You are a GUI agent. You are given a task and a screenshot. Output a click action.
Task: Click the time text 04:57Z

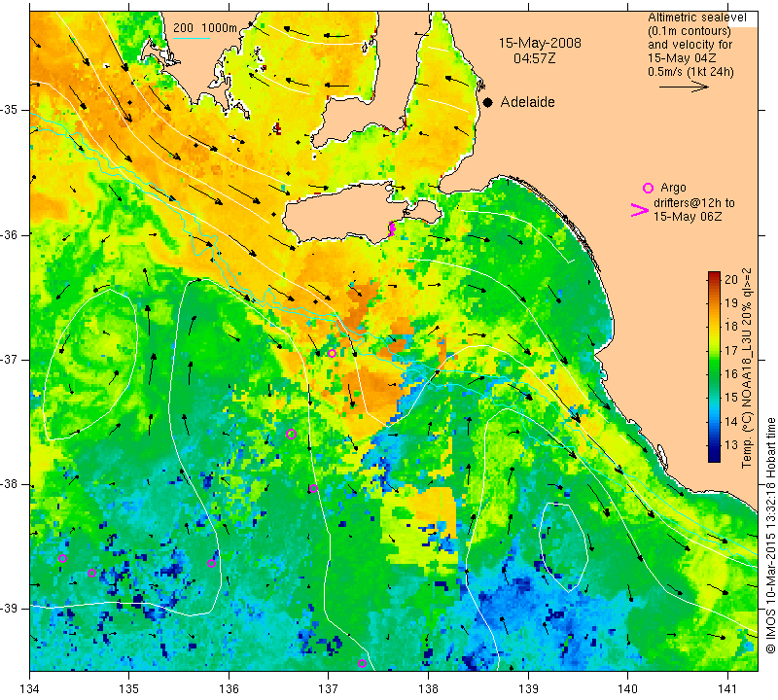point(534,58)
